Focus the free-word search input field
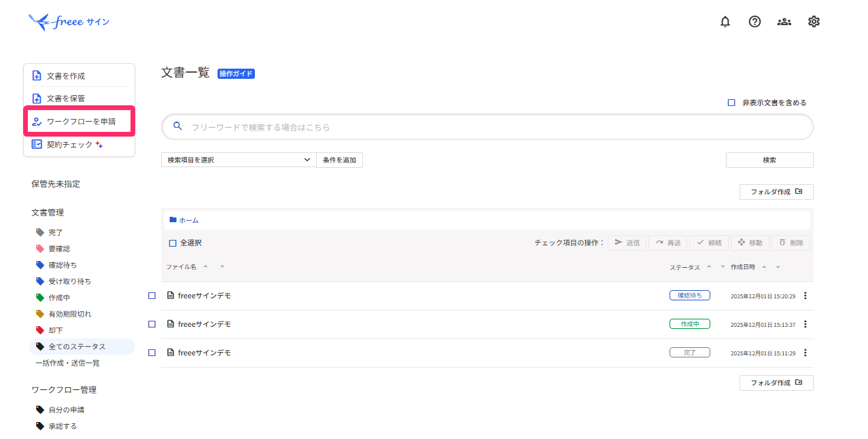The height and width of the screenshot is (439, 868). pos(487,126)
